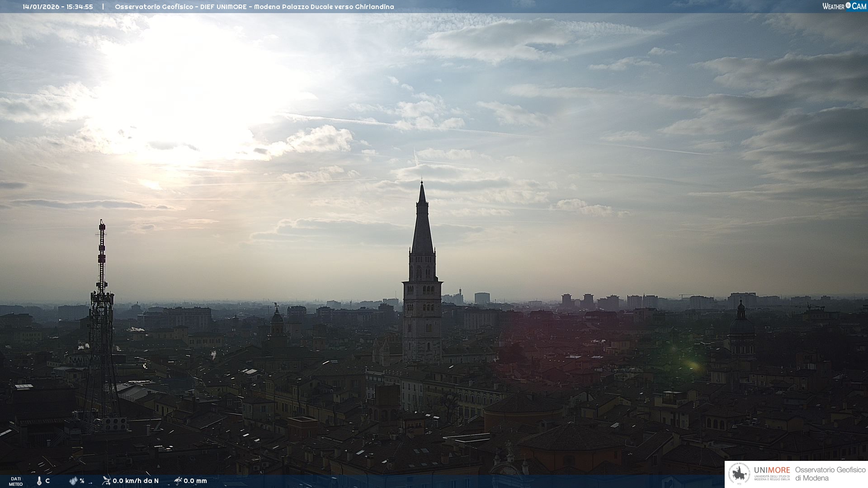The height and width of the screenshot is (488, 868).
Task: Click the WEATHER word in top-right logo
Action: pos(833,6)
